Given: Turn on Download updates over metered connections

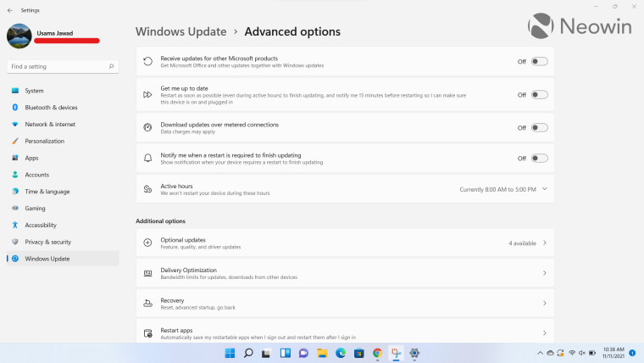Looking at the screenshot, I should click(539, 127).
